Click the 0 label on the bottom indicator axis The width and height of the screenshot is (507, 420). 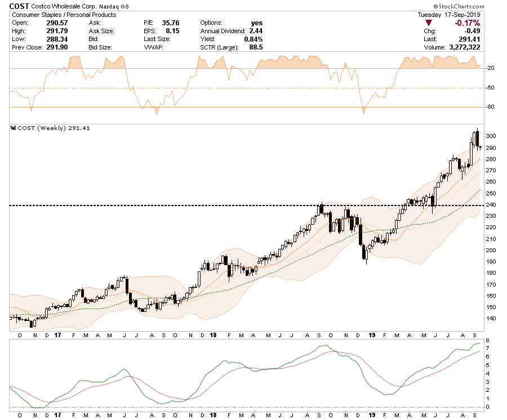point(488,407)
